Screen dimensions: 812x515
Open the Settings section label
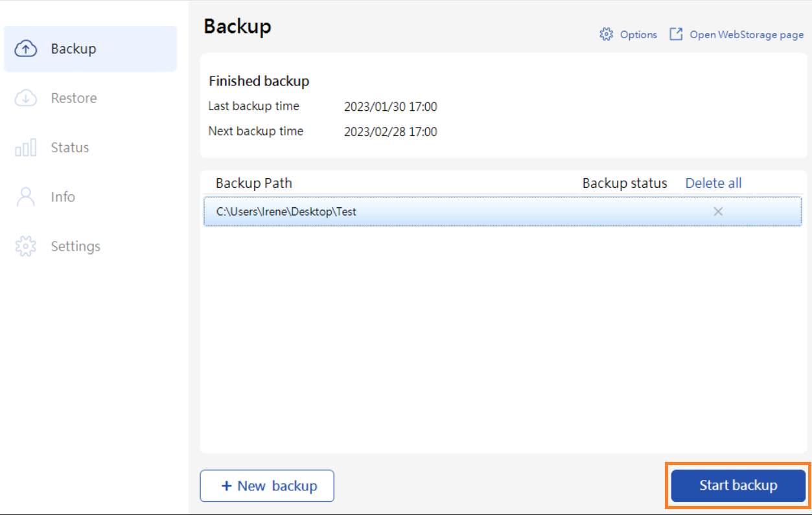(x=76, y=246)
